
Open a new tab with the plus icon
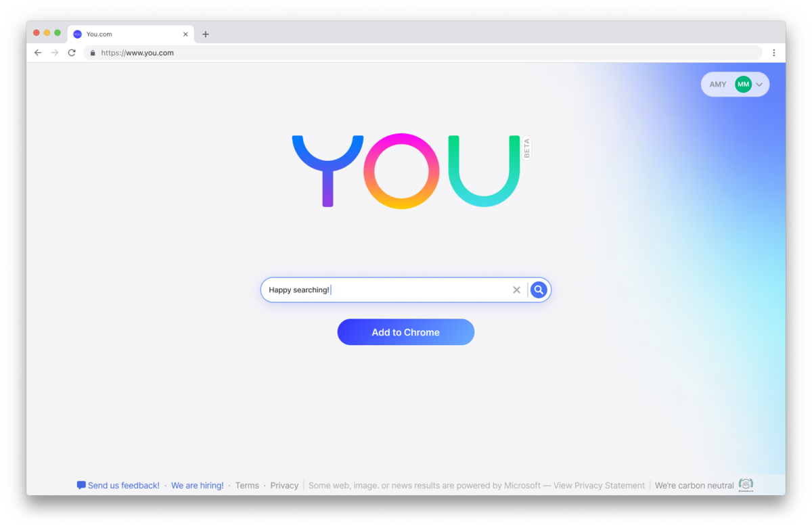(206, 34)
